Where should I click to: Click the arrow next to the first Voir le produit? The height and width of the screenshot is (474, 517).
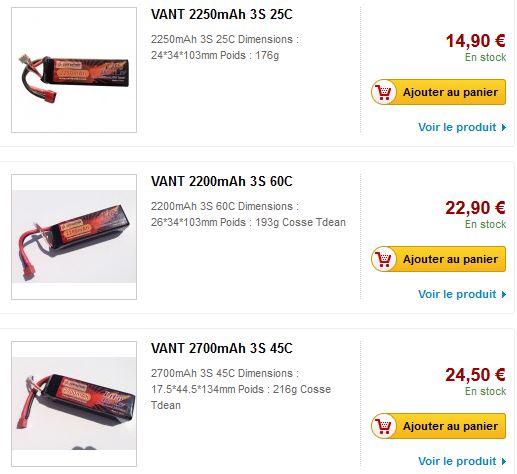coord(504,127)
